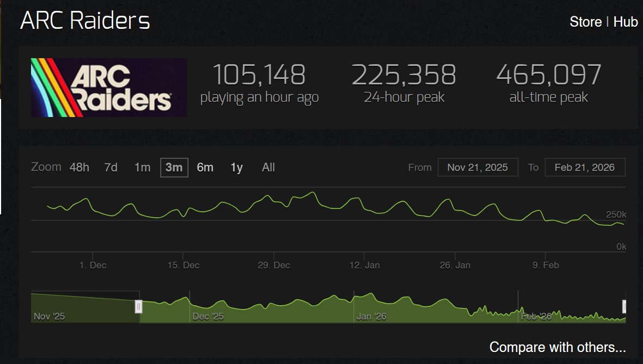Select the 3m zoom range
The width and height of the screenshot is (643, 364).
[x=174, y=167]
